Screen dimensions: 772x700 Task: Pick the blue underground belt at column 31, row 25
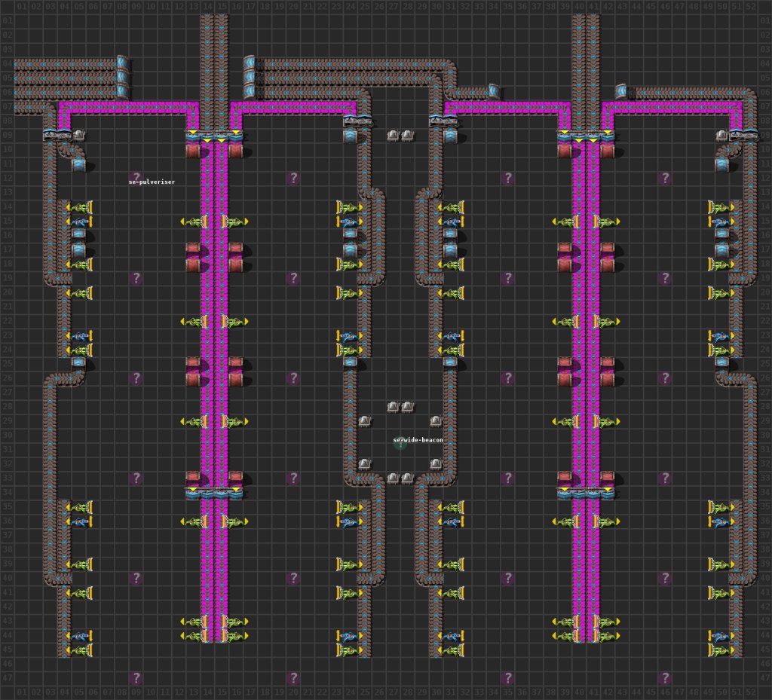pos(450,363)
